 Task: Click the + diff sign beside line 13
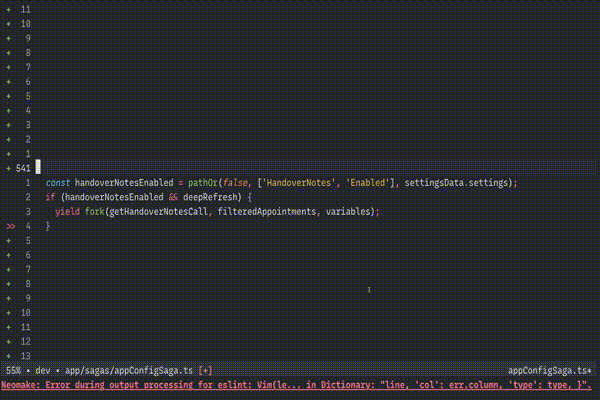click(8, 356)
